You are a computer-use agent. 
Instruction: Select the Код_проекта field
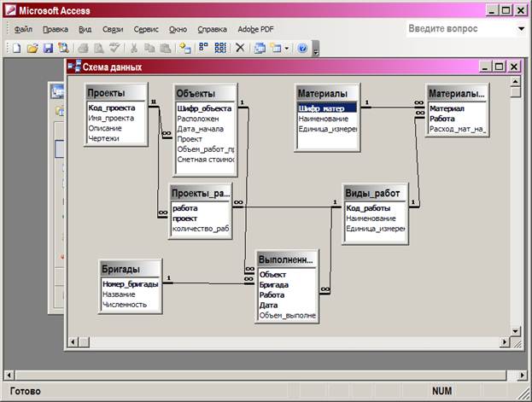[112, 108]
